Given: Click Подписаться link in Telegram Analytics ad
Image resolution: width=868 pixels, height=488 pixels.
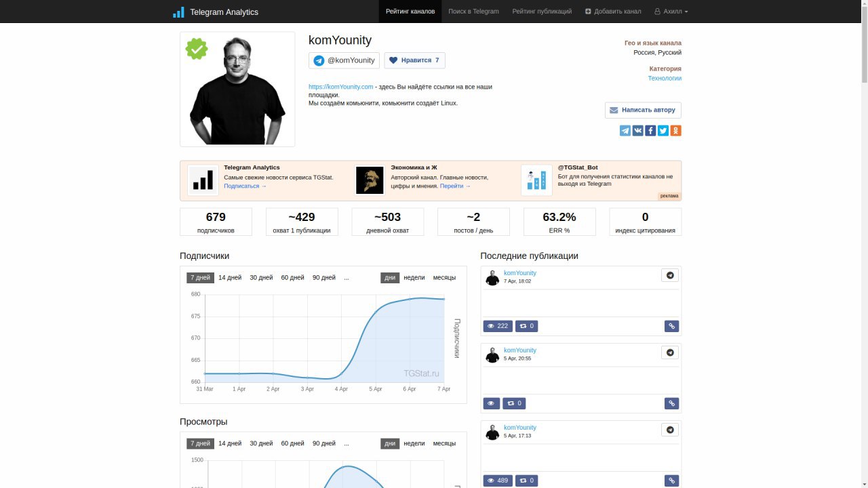Looking at the screenshot, I should (245, 186).
